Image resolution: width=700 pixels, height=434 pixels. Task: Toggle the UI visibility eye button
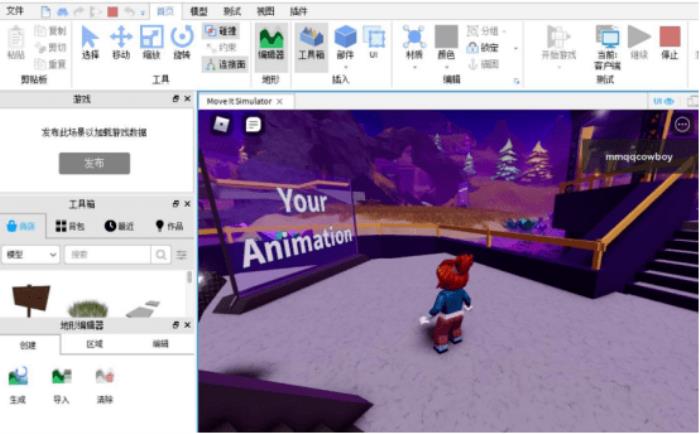[663, 101]
